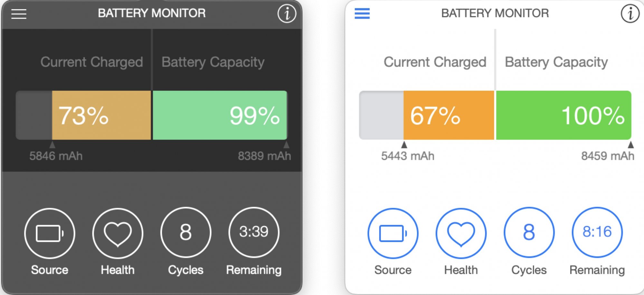Click the Remaining circle showing 8:16
644x295 pixels.
pos(597,232)
